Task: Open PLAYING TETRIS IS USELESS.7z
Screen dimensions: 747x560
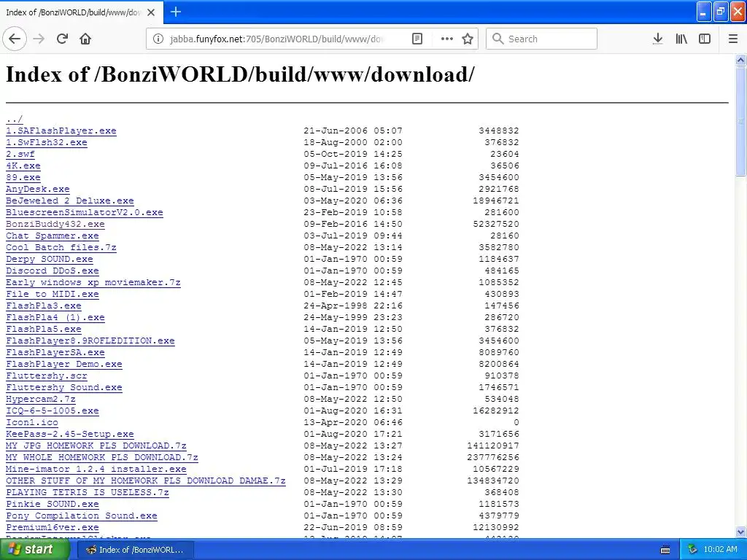Action: click(x=88, y=492)
